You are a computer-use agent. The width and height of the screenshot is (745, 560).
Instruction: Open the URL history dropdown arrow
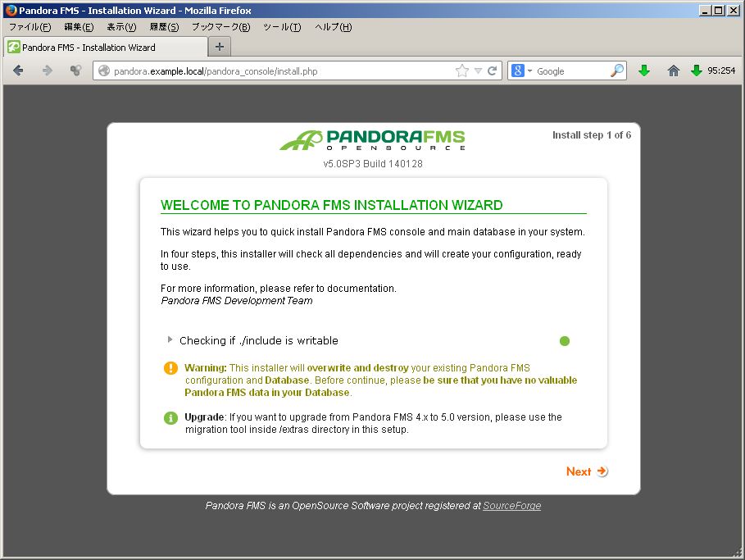pos(478,71)
